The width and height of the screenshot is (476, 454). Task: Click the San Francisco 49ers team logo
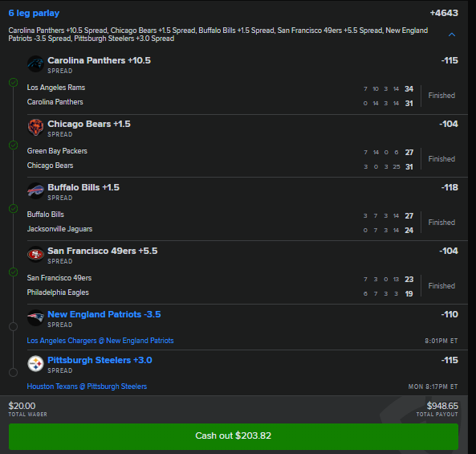35,255
